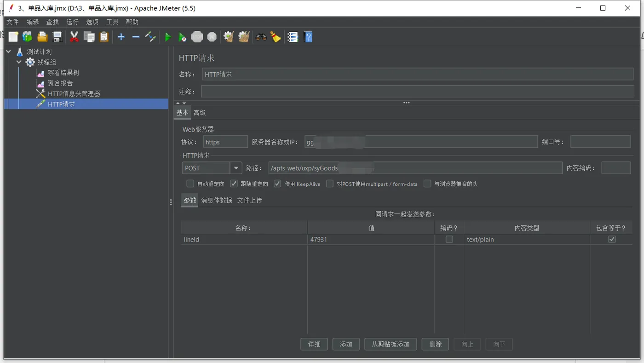Open the Function Helper list icon
Viewport: 644px width, 363px height.
click(293, 37)
